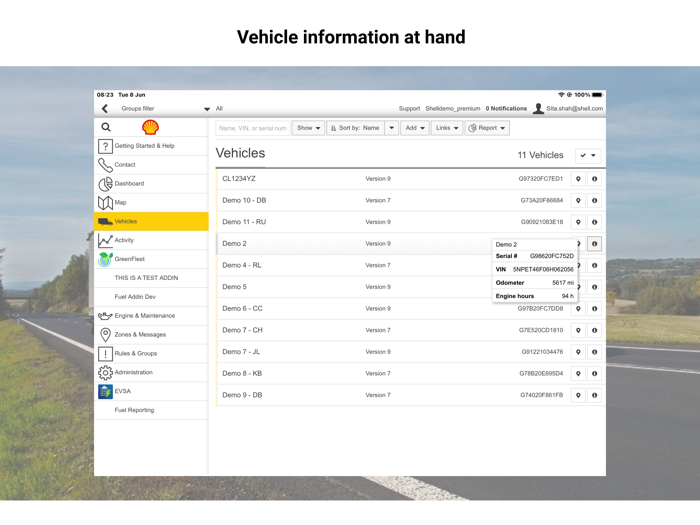Click the VIN value in Demo 2 popup
This screenshot has width=700, height=525.
(x=543, y=270)
